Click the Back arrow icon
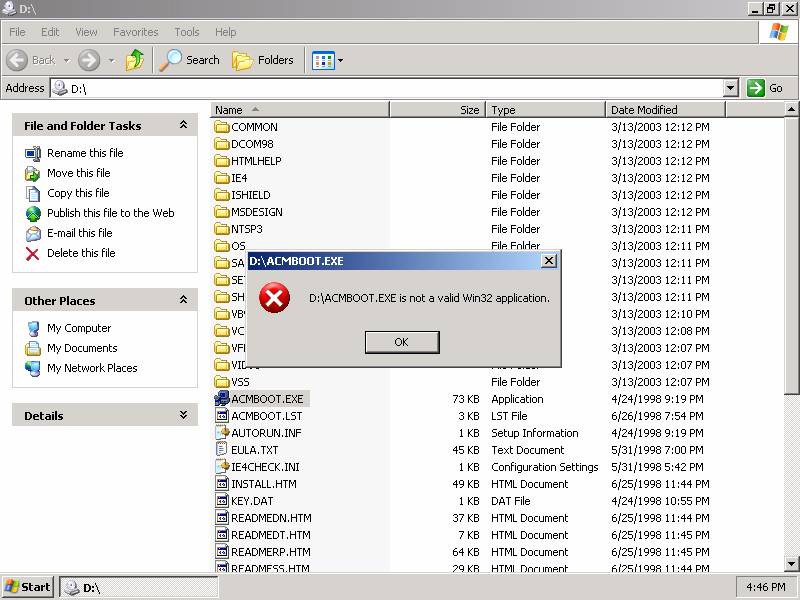Viewport: 800px width, 600px height. coord(17,60)
